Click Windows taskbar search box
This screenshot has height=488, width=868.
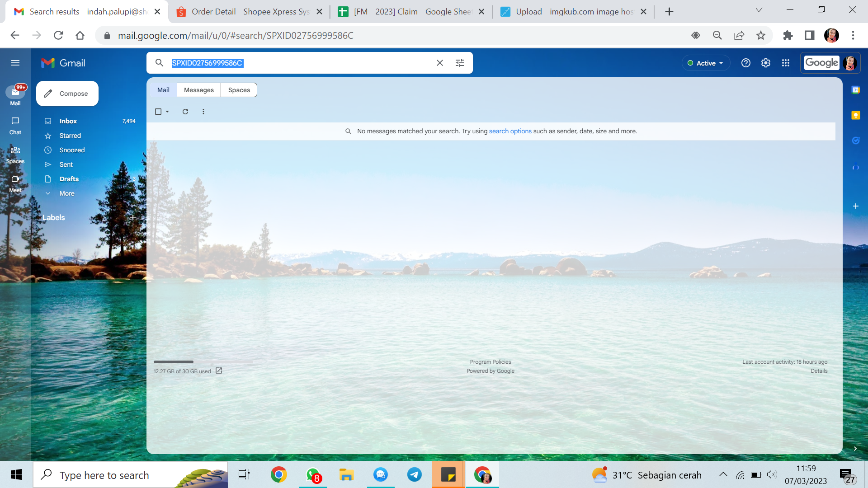tap(130, 475)
